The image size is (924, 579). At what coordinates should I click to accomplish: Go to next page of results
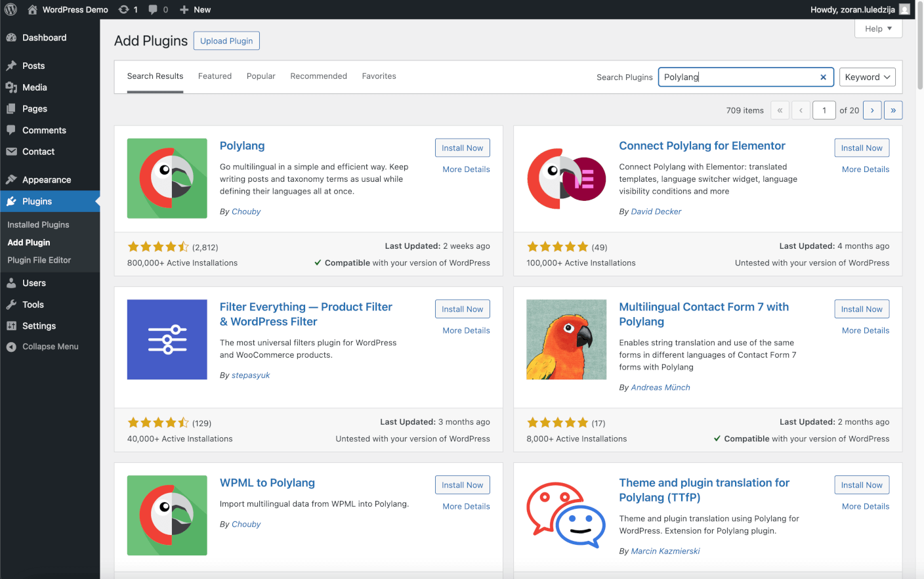coord(872,110)
